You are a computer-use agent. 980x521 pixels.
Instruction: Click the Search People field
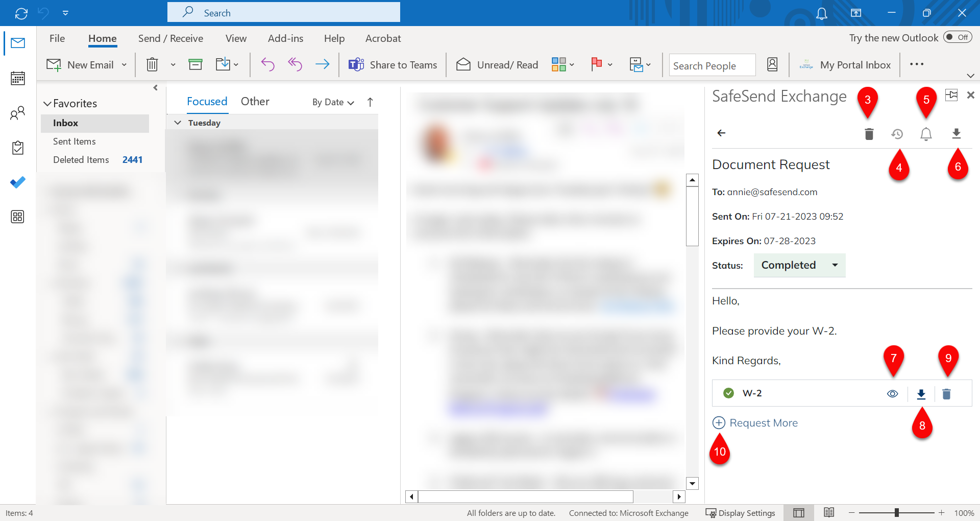pos(712,65)
